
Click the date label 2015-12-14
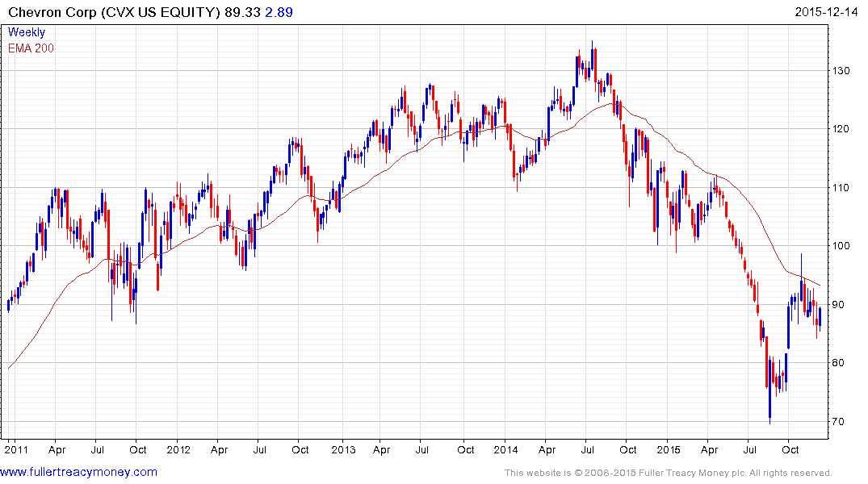[826, 12]
